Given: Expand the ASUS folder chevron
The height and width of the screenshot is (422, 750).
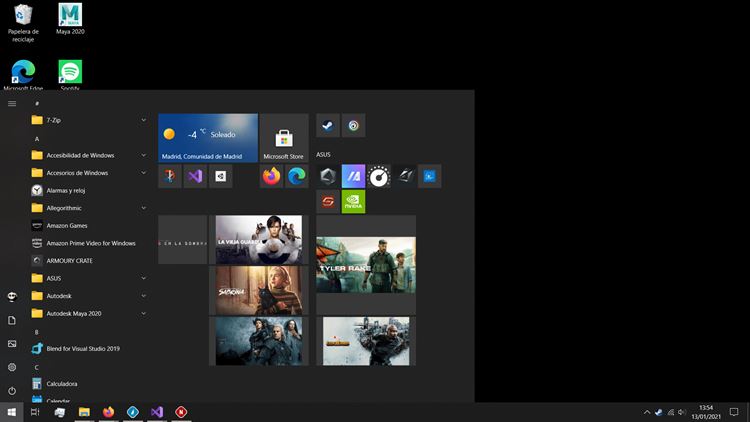Looking at the screenshot, I should click(x=143, y=278).
